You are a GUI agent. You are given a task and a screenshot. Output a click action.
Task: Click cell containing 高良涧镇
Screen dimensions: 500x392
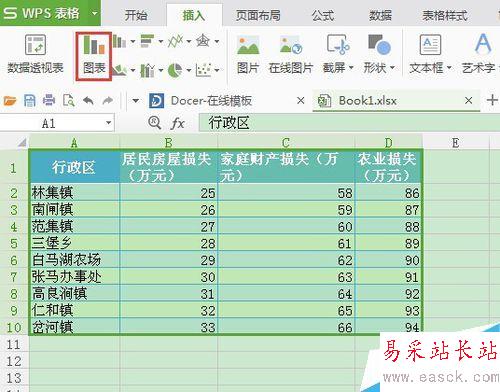(74, 294)
